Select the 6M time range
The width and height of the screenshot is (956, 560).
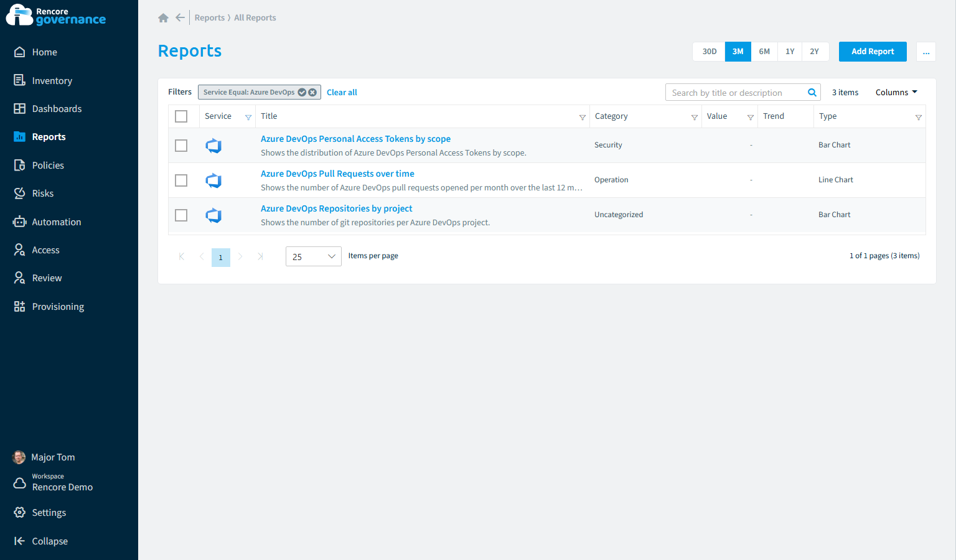click(x=764, y=52)
